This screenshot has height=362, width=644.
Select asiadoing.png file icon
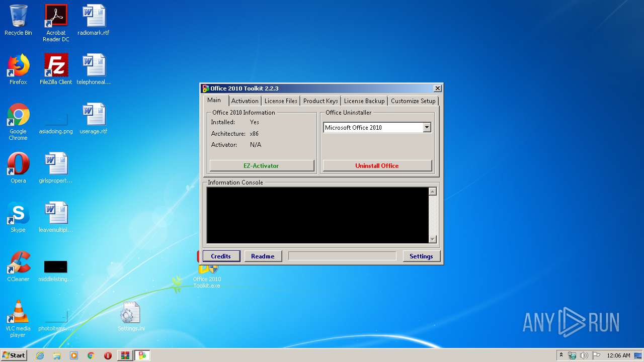56,122
